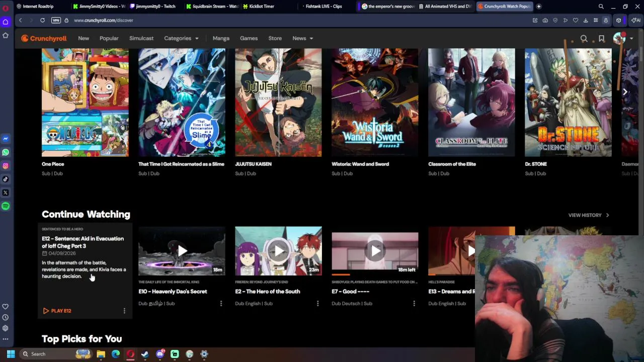Switch to the Fishtank LIVE - Clips tab
The image size is (644, 362).
[324, 7]
